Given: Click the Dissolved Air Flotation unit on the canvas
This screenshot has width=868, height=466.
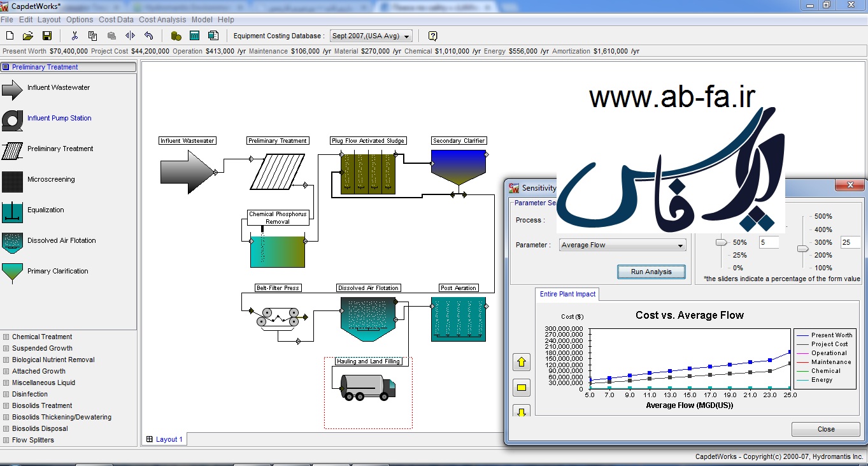Looking at the screenshot, I should 369,319.
